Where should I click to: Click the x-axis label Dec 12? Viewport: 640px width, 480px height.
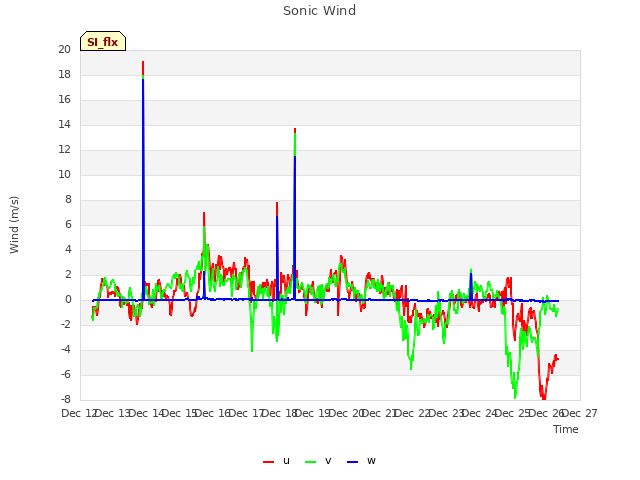79,413
